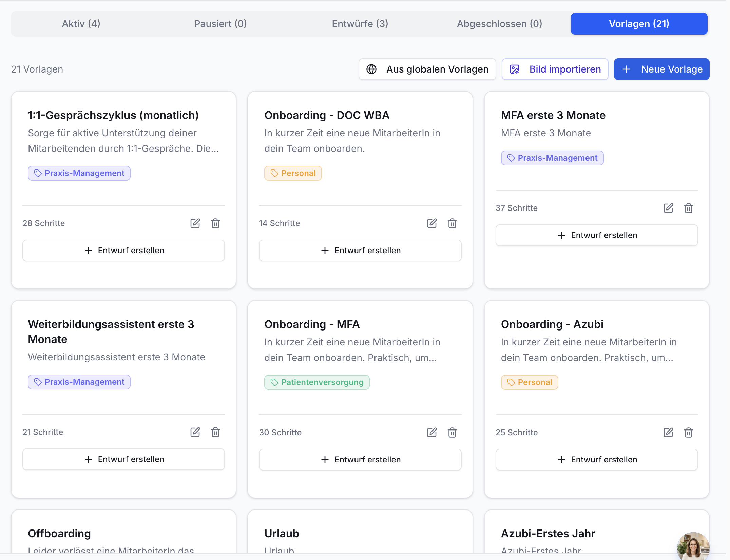Click Personal tag on Onboarding - Azubi card
Viewport: 730px width, 560px height.
[530, 382]
